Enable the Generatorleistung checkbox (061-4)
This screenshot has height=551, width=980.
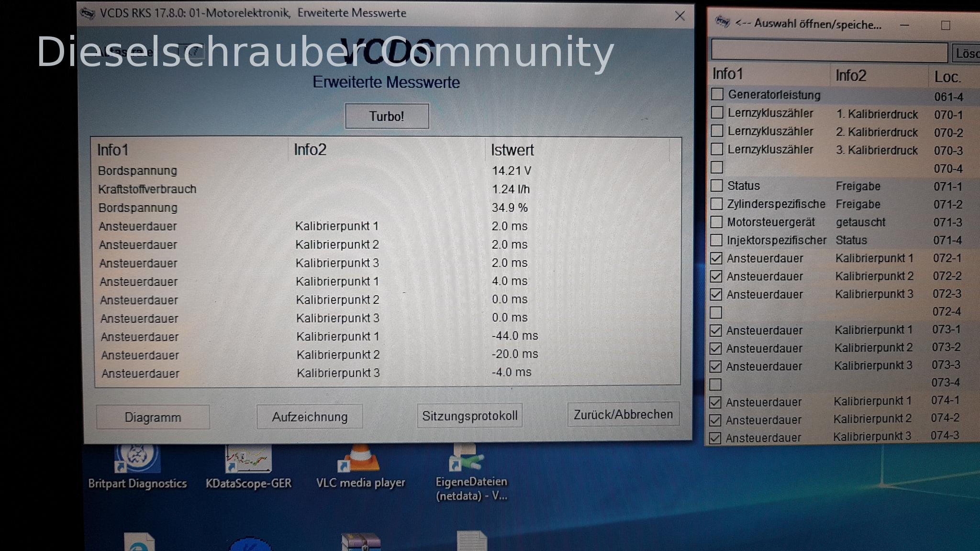pyautogui.click(x=717, y=94)
